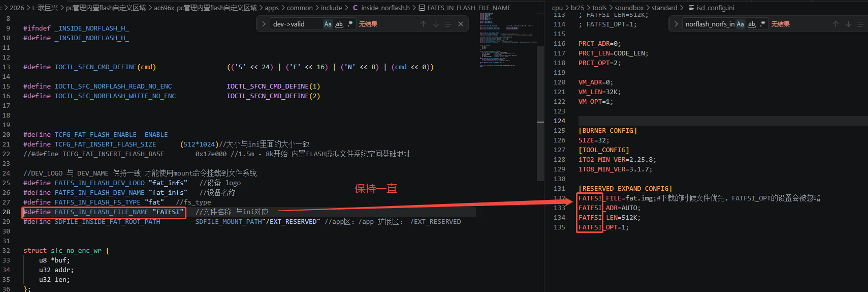The width and height of the screenshot is (868, 292).
Task: Click [BURNER_CONFIG] section header
Action: coord(607,130)
